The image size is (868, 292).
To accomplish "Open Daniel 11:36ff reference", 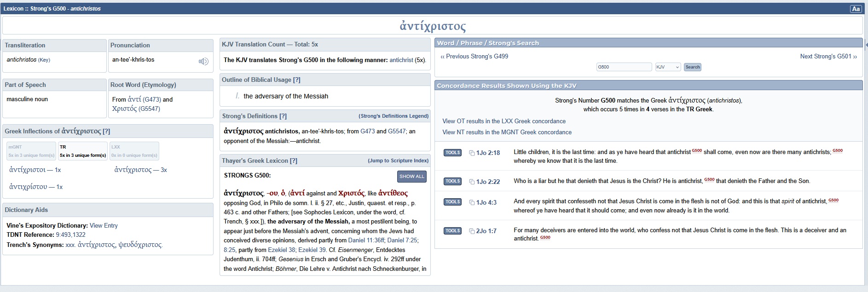I will pyautogui.click(x=366, y=240).
